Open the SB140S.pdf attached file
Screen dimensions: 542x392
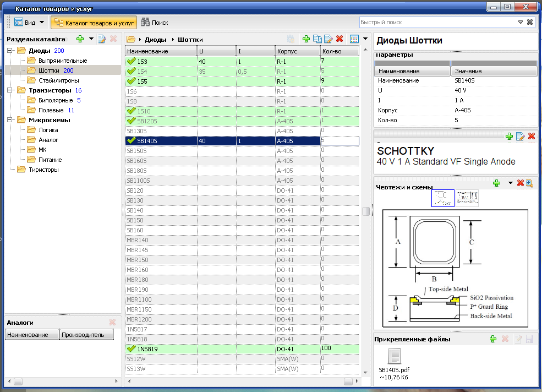pos(394,364)
